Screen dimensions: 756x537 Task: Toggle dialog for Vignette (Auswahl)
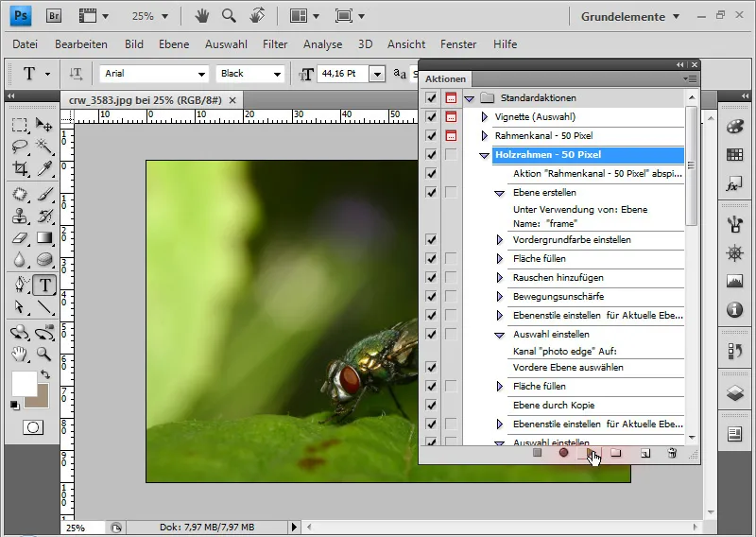(451, 117)
